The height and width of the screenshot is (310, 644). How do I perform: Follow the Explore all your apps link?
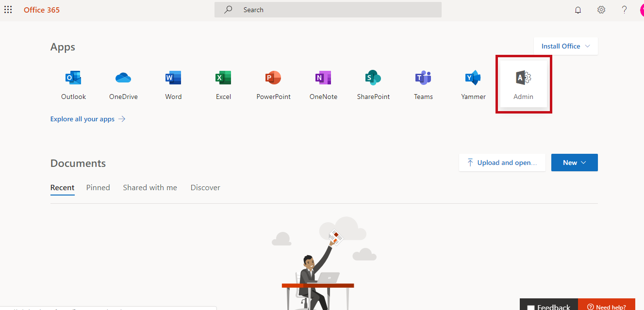click(88, 119)
